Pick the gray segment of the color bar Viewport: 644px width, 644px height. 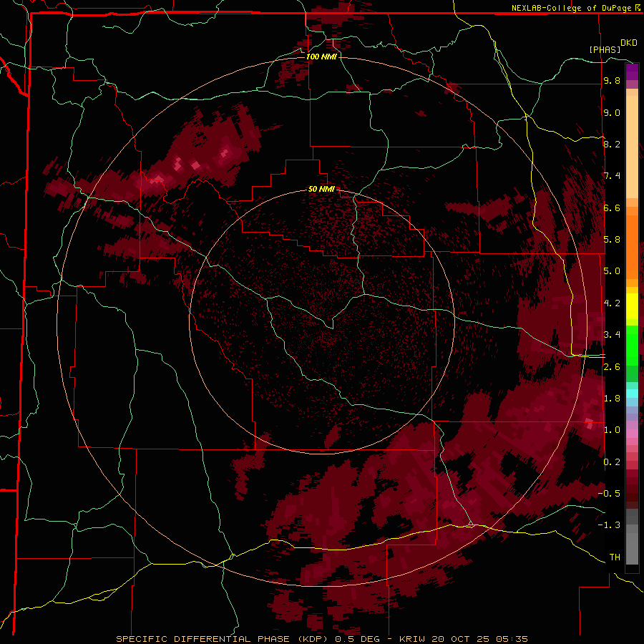pos(632,537)
